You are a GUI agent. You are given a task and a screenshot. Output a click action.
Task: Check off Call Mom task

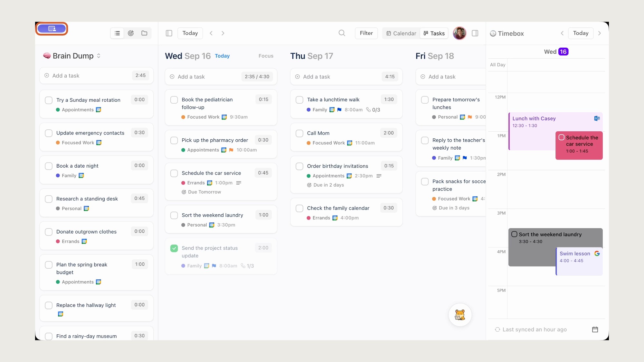[x=299, y=133]
